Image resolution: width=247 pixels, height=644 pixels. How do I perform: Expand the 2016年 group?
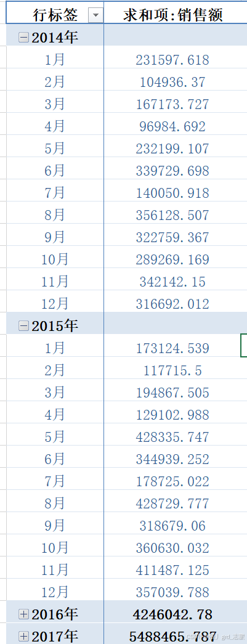point(24,614)
